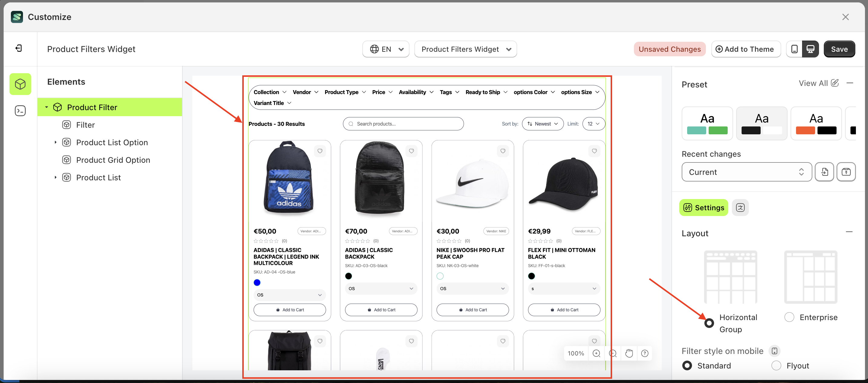Activate the hand pan tool
The image size is (868, 383).
pyautogui.click(x=629, y=353)
